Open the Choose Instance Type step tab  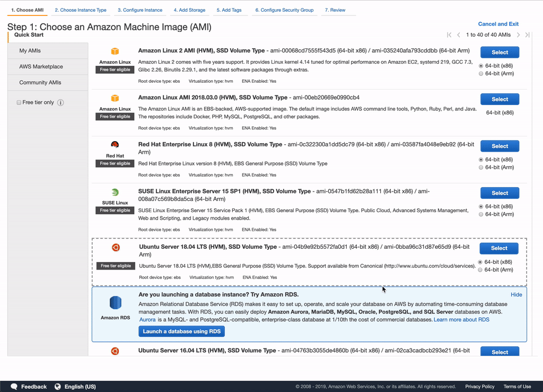[81, 10]
